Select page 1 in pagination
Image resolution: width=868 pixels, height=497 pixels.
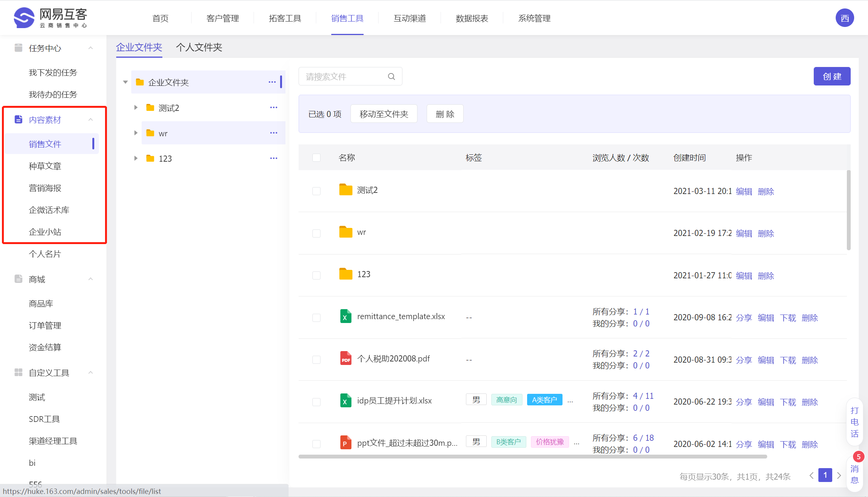[x=825, y=475]
